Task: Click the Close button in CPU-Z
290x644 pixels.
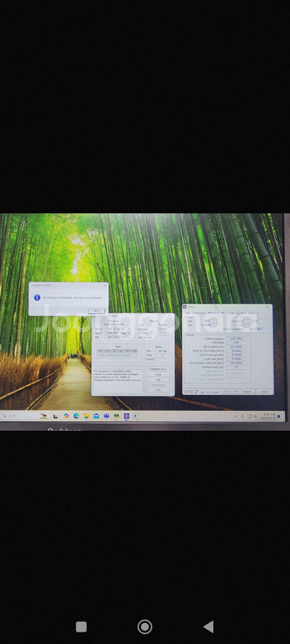Action: click(x=264, y=391)
